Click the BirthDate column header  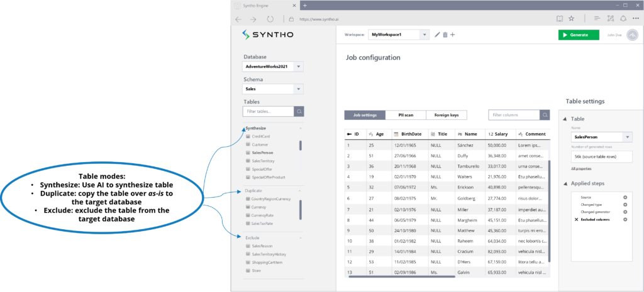coord(411,134)
